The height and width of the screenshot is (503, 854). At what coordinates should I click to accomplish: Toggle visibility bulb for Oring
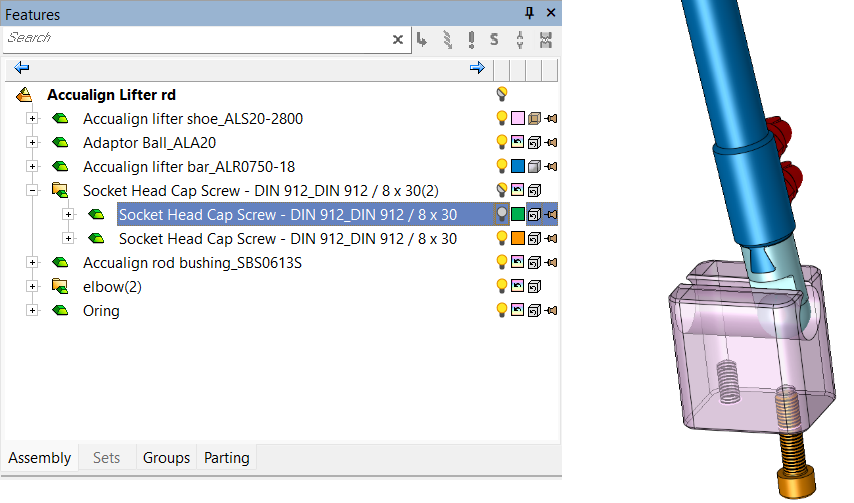click(x=502, y=311)
